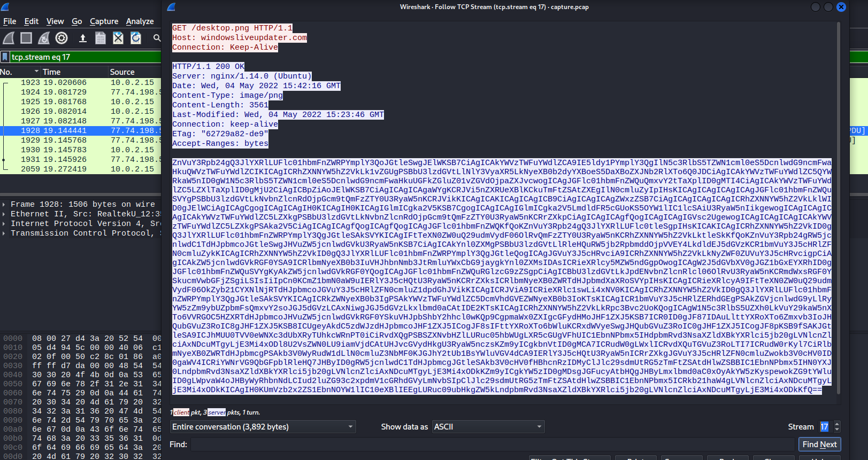Open the Capture menu

coord(104,21)
